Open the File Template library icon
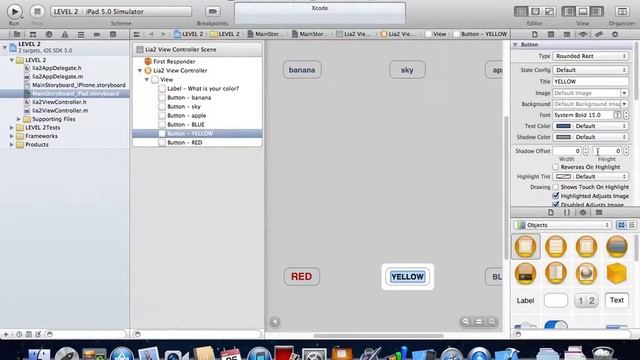Image resolution: width=640 pixels, height=360 pixels. click(x=551, y=212)
